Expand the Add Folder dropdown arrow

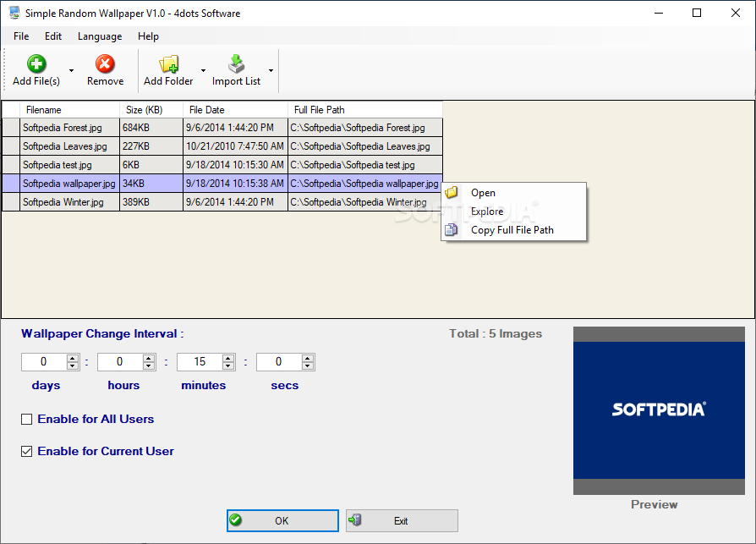click(x=203, y=70)
